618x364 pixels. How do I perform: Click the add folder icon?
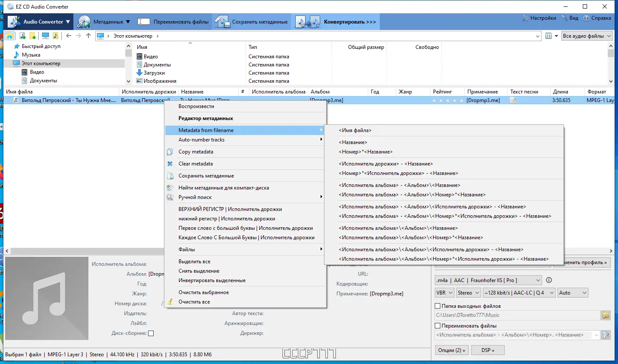(x=33, y=36)
